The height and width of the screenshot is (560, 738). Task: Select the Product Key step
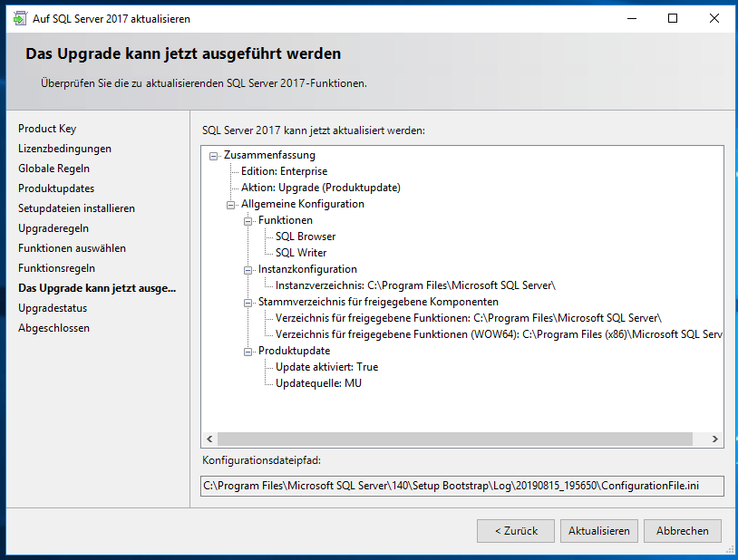47,129
